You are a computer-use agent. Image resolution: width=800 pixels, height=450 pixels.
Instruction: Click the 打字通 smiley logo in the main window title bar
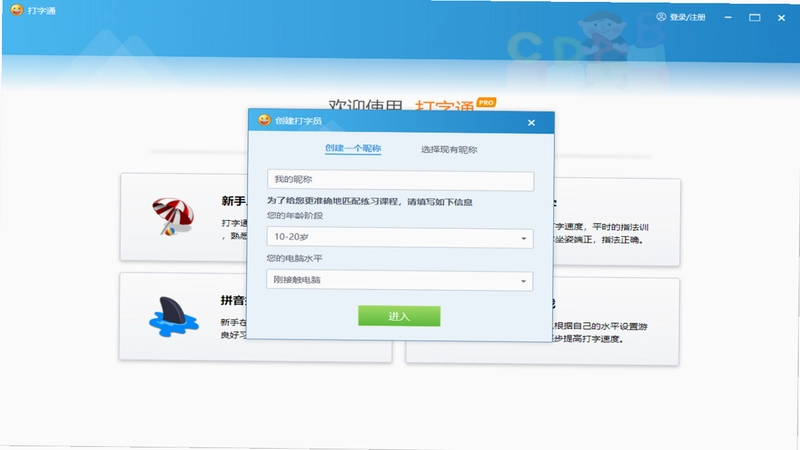pos(17,10)
